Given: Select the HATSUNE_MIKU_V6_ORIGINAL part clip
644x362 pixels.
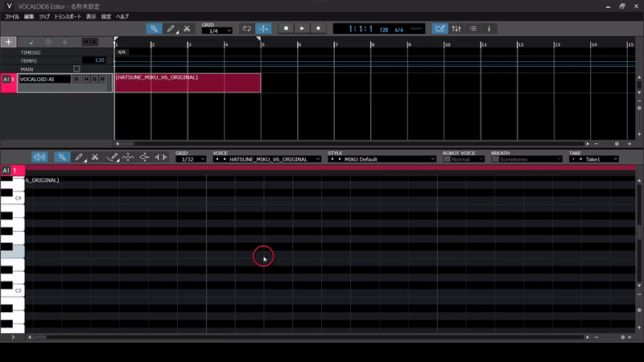Looking at the screenshot, I should point(188,83).
